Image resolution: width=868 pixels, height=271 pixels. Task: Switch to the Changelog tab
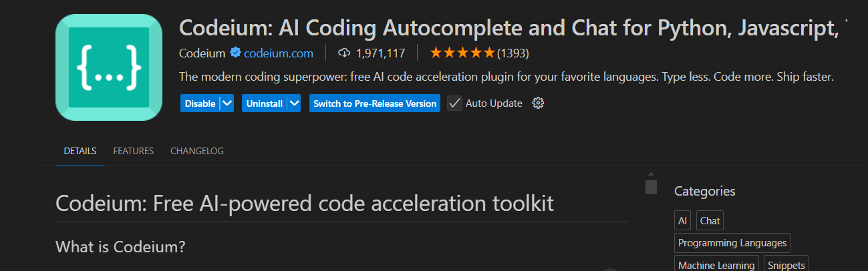[197, 151]
